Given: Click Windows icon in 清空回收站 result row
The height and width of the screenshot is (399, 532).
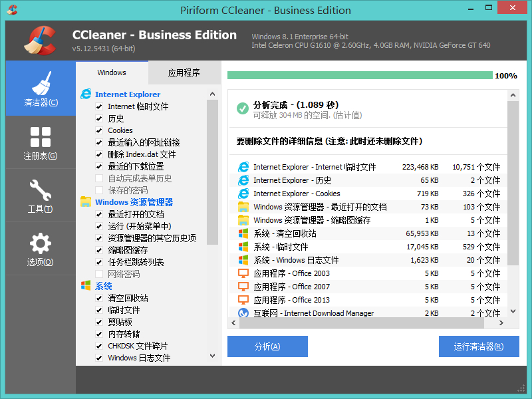Looking at the screenshot, I should [x=243, y=233].
